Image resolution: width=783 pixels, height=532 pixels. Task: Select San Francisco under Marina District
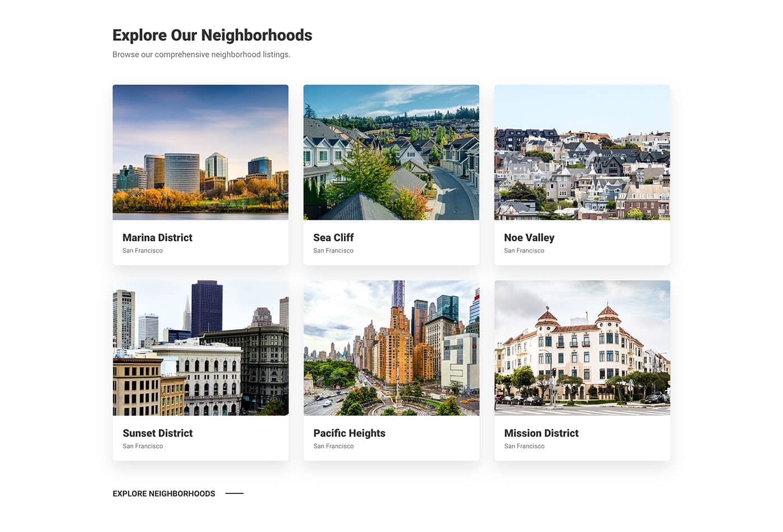[x=143, y=250]
